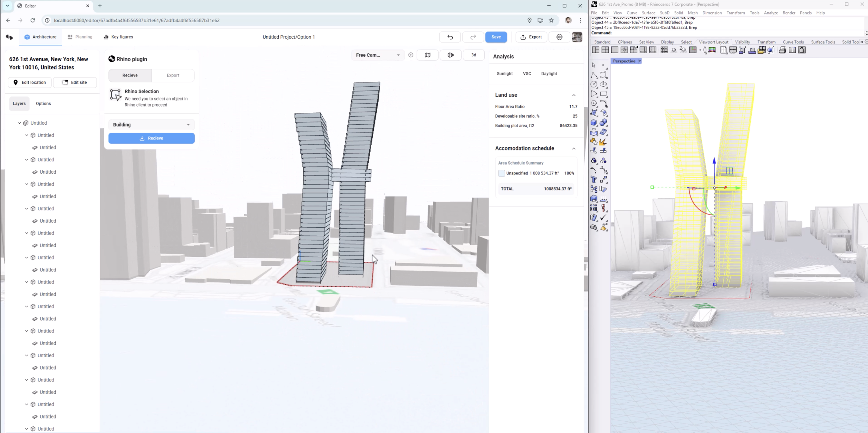Viewport: 868px width, 433px height.
Task: Open the folder-with-viewport icon in Rhino toolbar
Action: point(762,50)
